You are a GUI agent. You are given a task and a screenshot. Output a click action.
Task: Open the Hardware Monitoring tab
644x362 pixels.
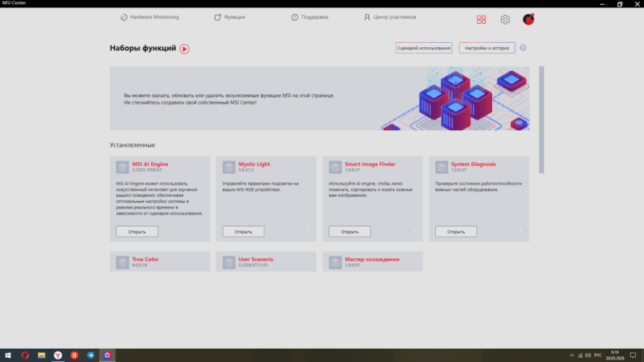pos(149,17)
